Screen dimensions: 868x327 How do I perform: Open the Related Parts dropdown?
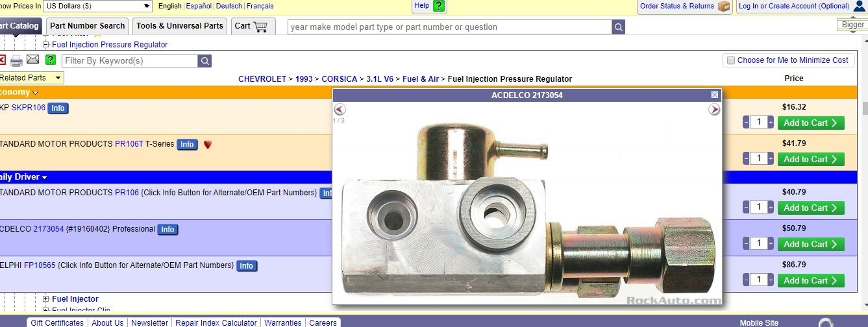pos(31,78)
